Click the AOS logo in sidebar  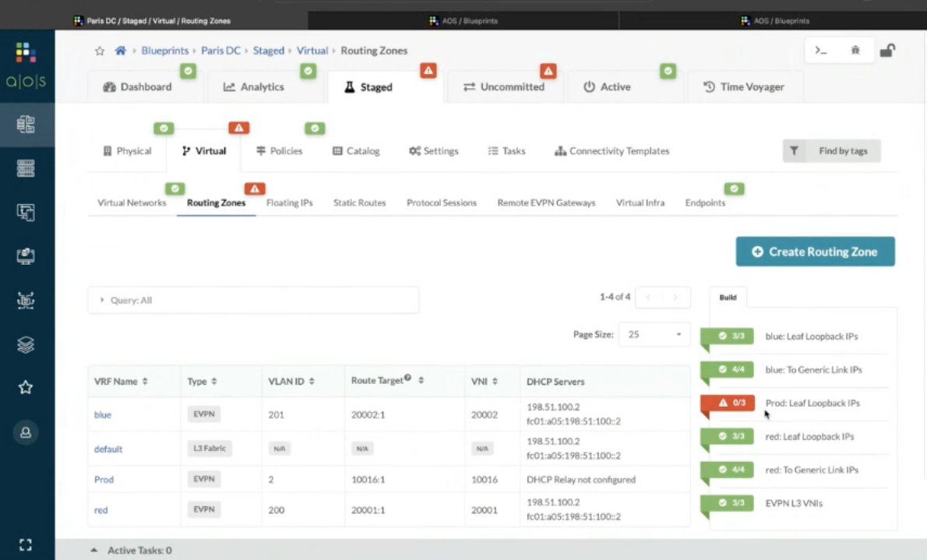[x=26, y=65]
